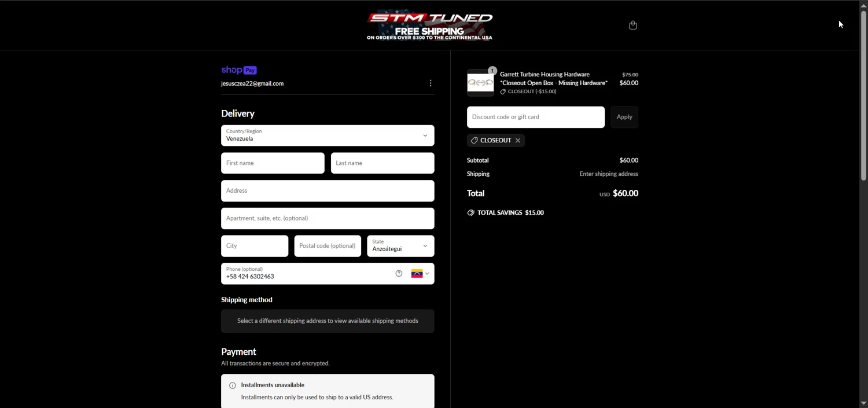Click the USD $60.00 total amount
Screen dimensions: 868x408
619,193
